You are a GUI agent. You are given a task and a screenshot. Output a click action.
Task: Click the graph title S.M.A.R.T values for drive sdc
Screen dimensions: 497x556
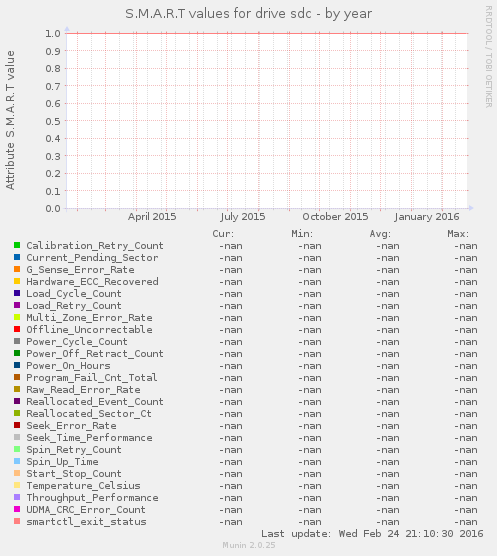point(218,14)
